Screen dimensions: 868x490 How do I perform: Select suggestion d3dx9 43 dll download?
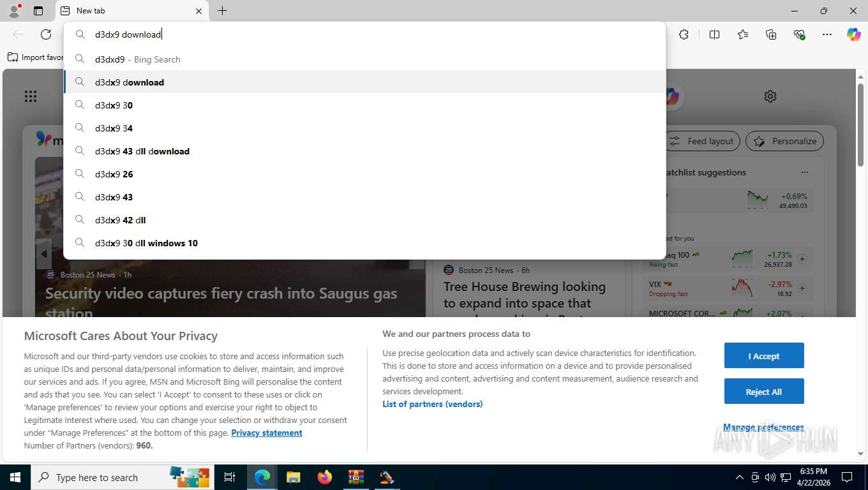[x=364, y=151]
